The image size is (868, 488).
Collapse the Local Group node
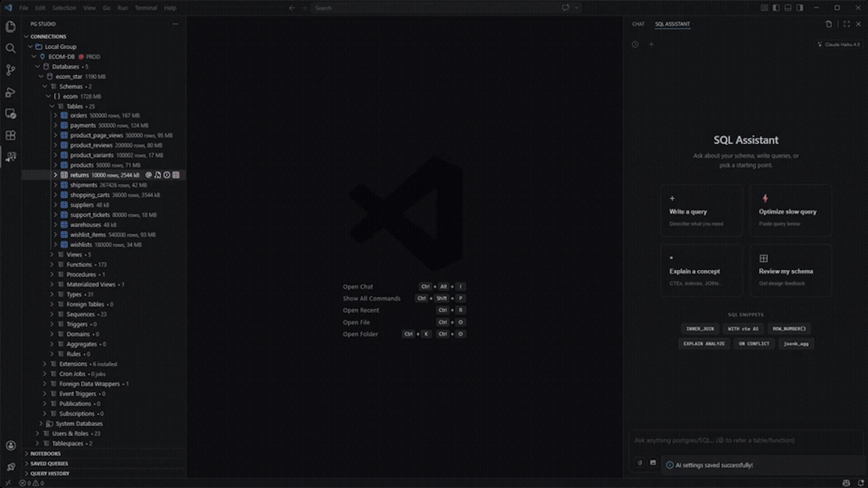[x=30, y=47]
